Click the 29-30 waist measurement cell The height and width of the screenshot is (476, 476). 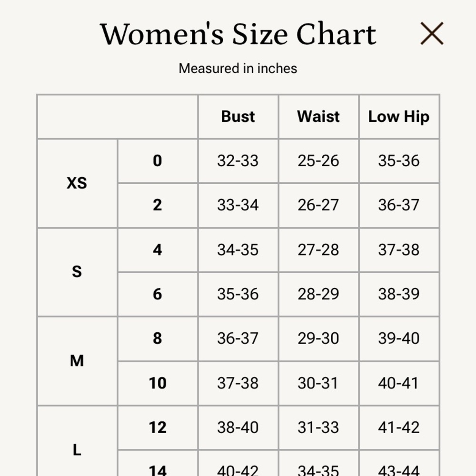click(x=318, y=338)
